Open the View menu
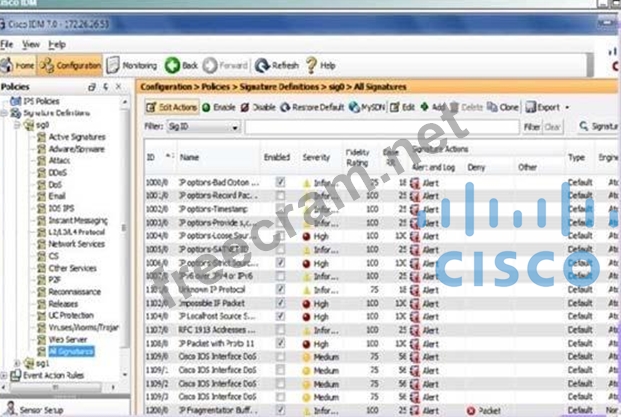Screen dimensions: 621x417 31,45
